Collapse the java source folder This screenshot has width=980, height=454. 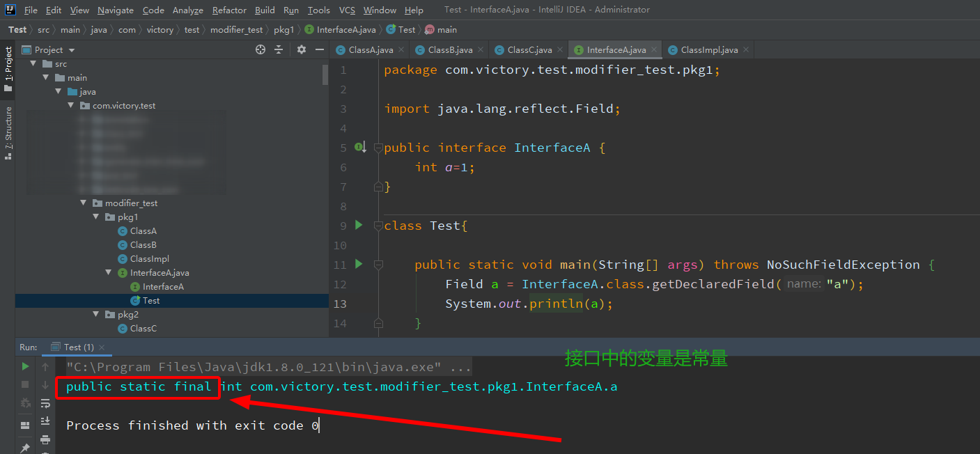point(59,91)
